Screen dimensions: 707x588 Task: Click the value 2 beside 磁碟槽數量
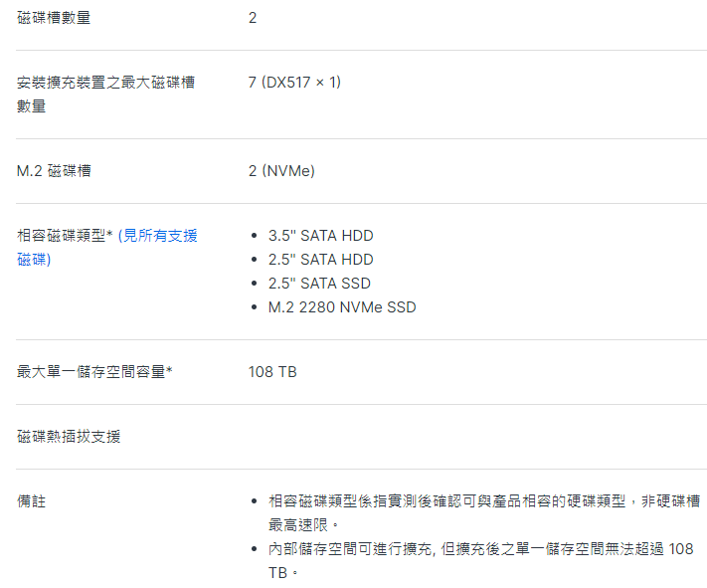(253, 18)
